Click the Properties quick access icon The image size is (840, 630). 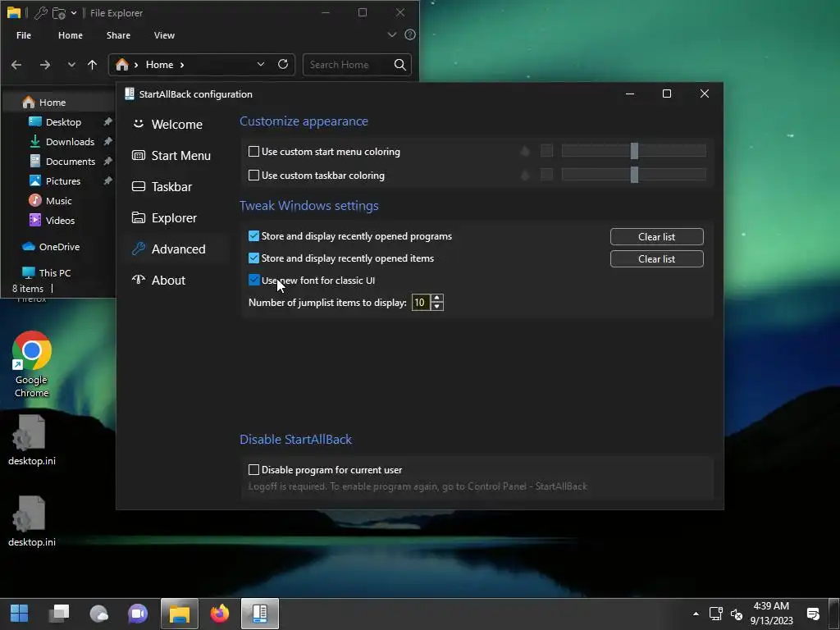pyautogui.click(x=41, y=13)
